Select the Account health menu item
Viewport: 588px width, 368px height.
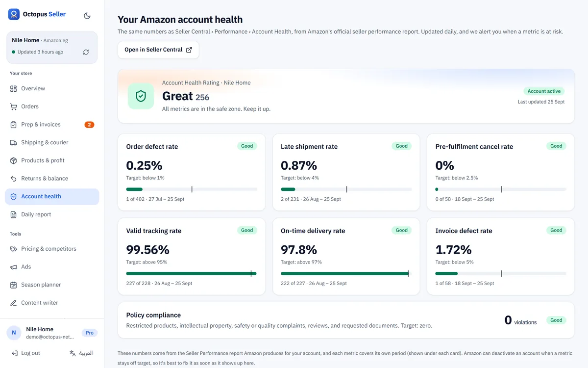click(52, 196)
